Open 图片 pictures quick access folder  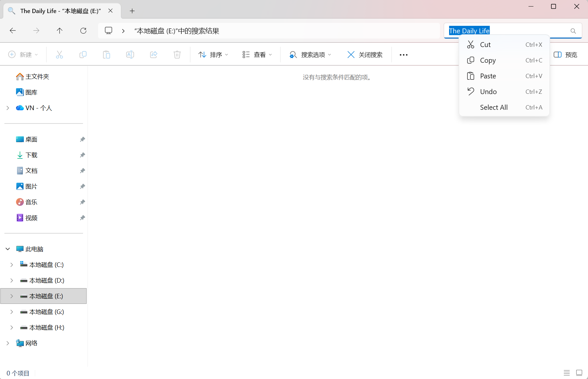click(x=27, y=186)
